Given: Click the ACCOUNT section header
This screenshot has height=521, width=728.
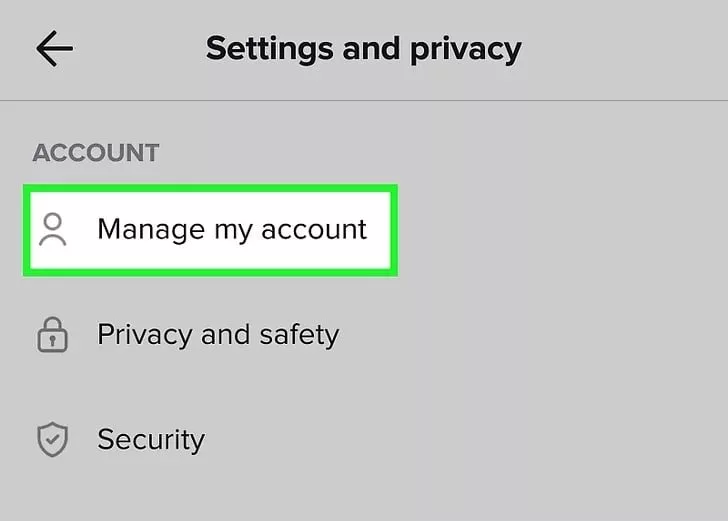Looking at the screenshot, I should (96, 153).
